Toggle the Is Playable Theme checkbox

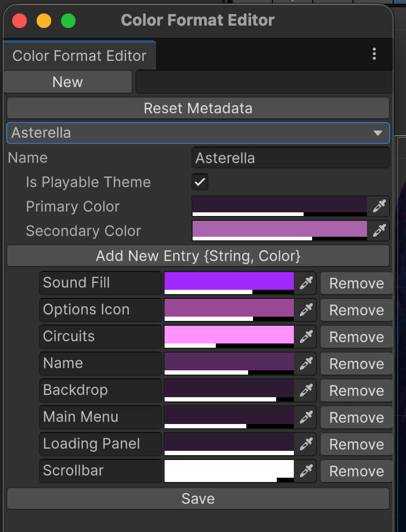(x=200, y=182)
